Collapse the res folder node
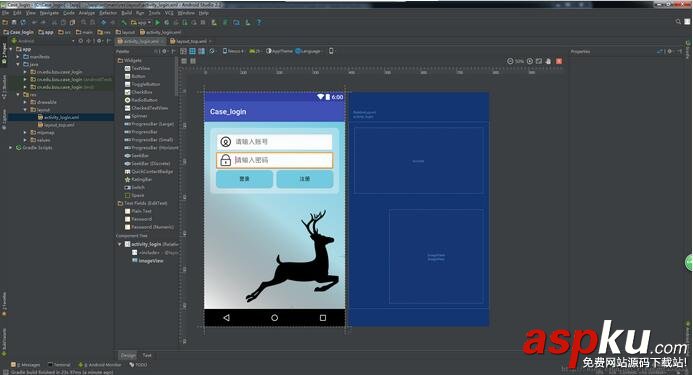 [x=18, y=94]
